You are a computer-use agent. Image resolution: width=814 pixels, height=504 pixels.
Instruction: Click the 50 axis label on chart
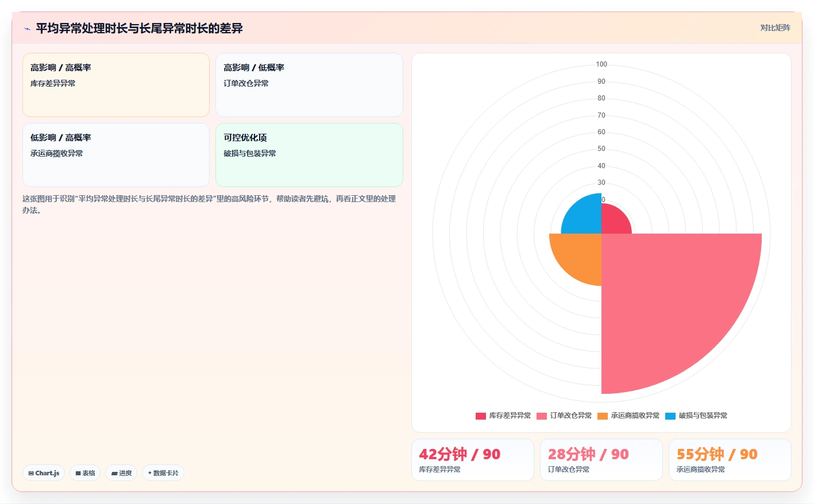[x=601, y=149]
